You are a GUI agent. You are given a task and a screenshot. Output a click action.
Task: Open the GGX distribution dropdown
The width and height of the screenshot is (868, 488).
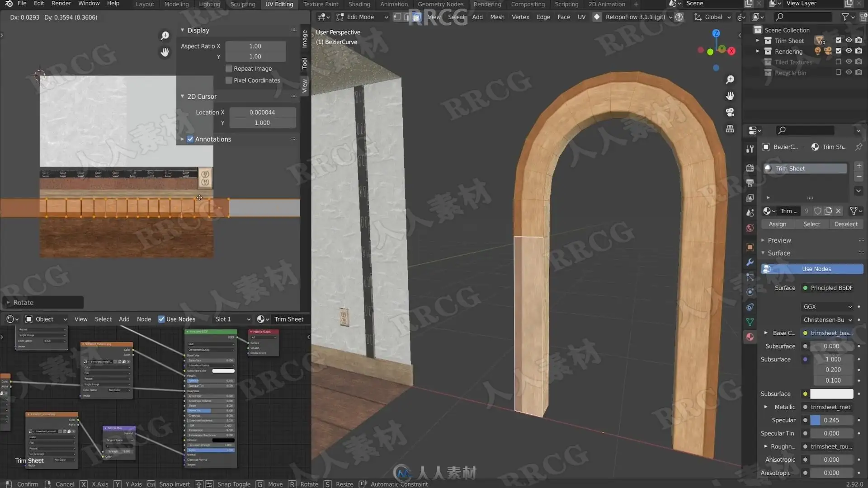coord(827,307)
